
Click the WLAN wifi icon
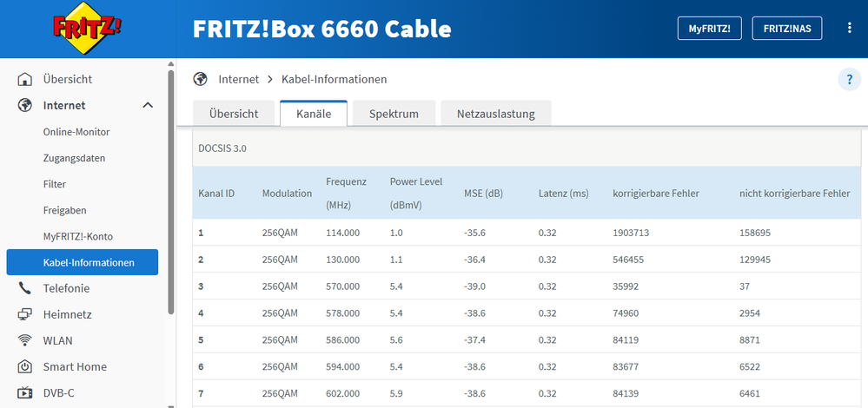click(x=24, y=340)
